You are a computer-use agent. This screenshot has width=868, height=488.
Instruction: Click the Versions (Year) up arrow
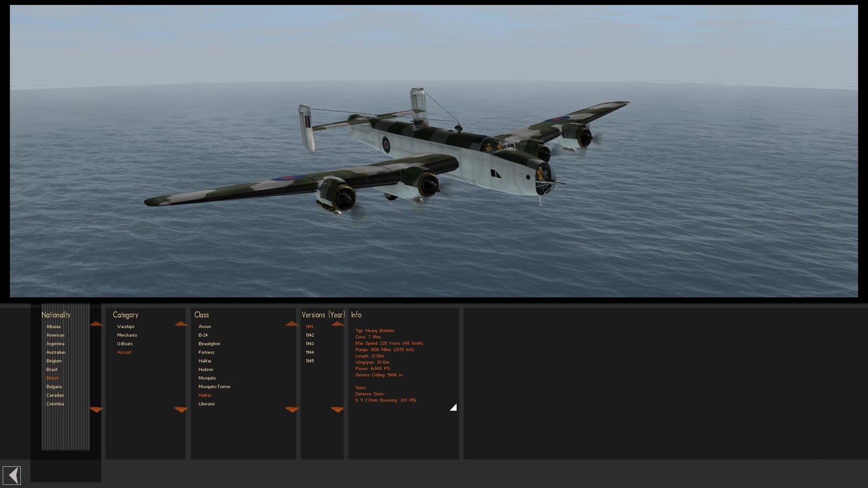point(337,324)
